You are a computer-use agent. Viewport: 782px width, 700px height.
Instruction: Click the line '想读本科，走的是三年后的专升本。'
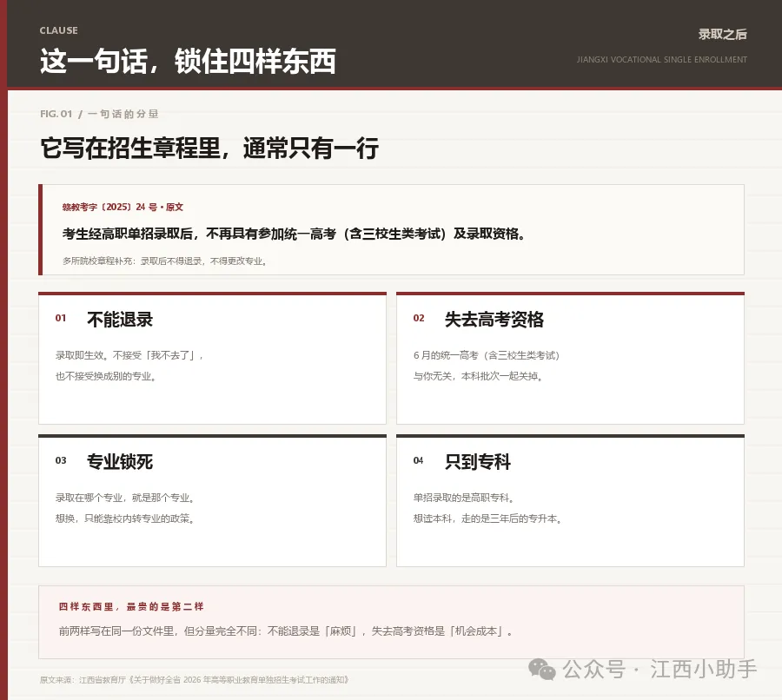[x=487, y=519]
